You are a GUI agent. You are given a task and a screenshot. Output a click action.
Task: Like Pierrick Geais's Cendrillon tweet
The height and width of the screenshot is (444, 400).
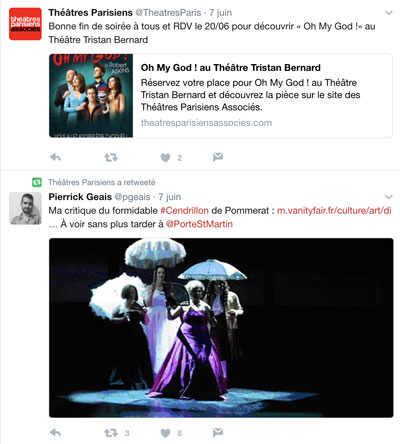tap(165, 433)
